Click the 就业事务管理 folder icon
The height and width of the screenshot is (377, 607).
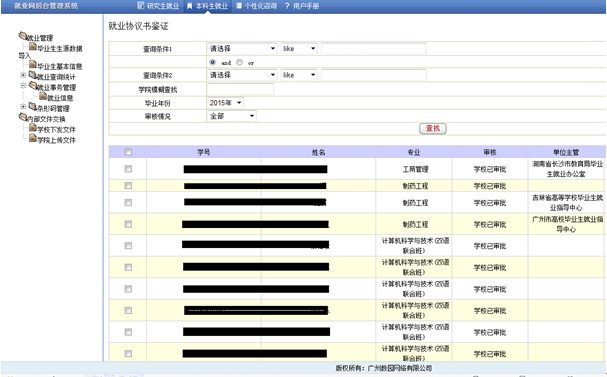33,86
